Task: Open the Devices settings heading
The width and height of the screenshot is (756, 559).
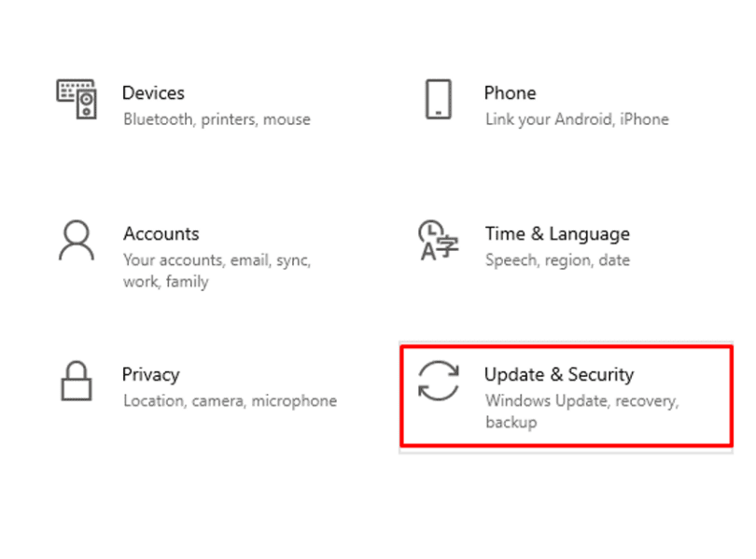Action: [x=153, y=92]
